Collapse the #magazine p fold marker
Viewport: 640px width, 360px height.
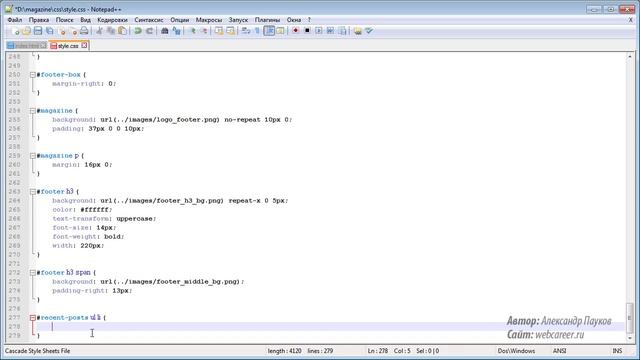point(33,156)
